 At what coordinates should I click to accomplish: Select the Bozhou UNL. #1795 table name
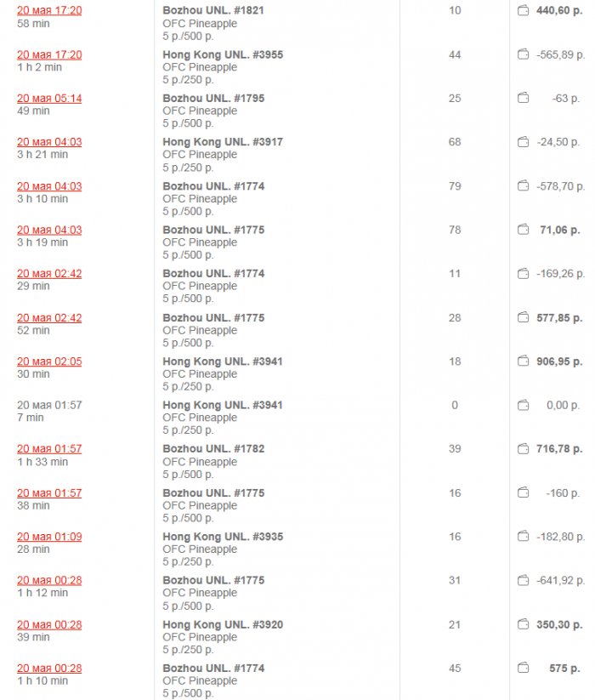coord(213,99)
